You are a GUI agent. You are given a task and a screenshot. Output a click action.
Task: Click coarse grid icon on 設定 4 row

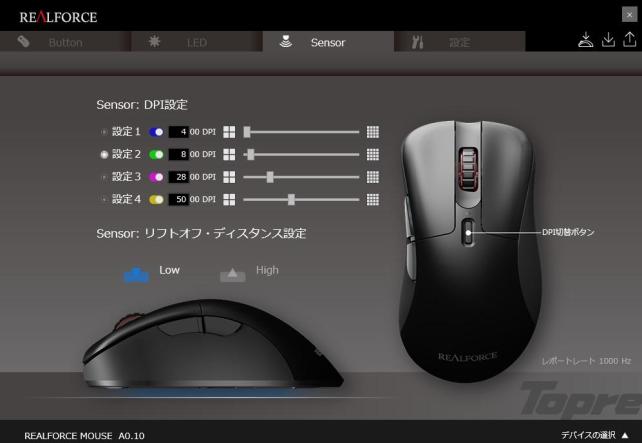click(229, 199)
